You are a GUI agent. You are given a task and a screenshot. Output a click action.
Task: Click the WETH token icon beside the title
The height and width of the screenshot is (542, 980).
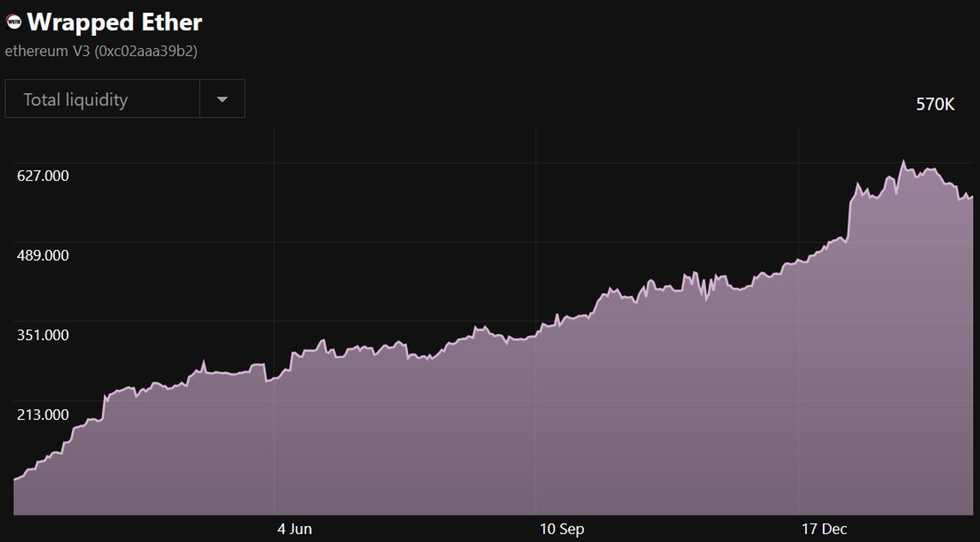coord(14,22)
